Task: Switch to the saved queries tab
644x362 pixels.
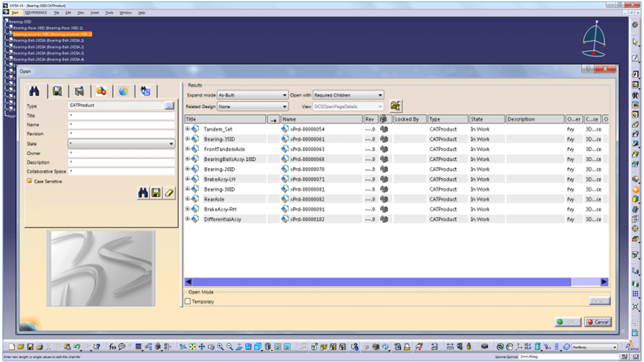Action: (x=57, y=91)
